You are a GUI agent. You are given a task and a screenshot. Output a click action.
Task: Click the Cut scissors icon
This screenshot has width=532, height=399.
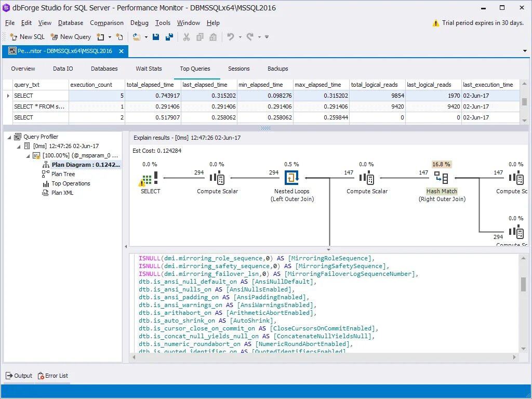187,37
